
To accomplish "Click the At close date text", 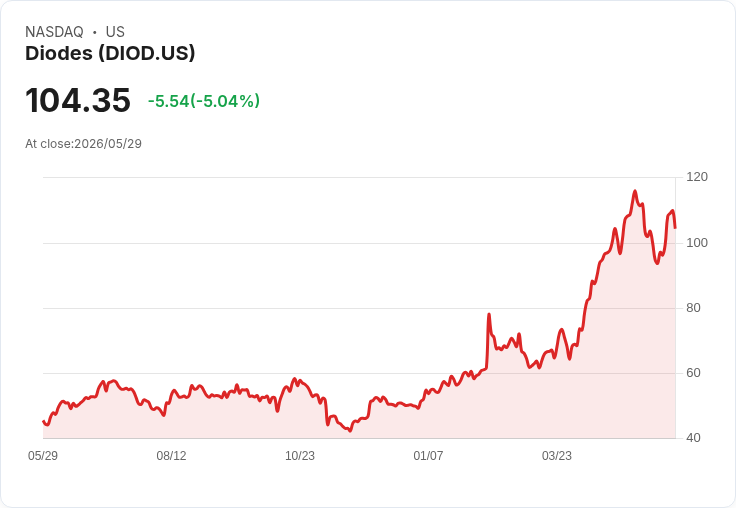I will (x=84, y=144).
